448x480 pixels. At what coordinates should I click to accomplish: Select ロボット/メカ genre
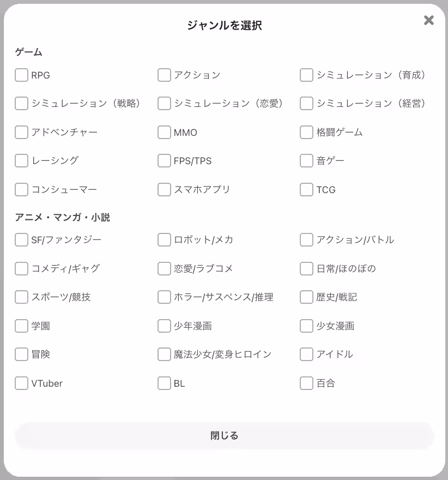pos(164,239)
